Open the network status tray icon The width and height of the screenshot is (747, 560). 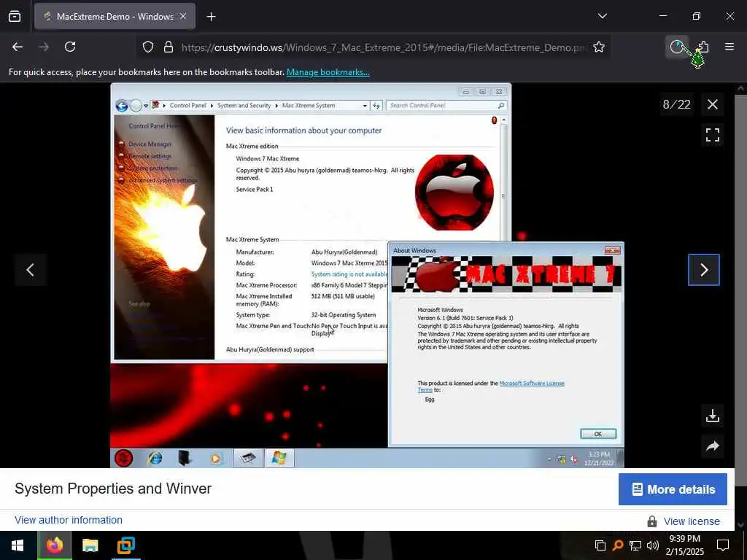tap(635, 545)
